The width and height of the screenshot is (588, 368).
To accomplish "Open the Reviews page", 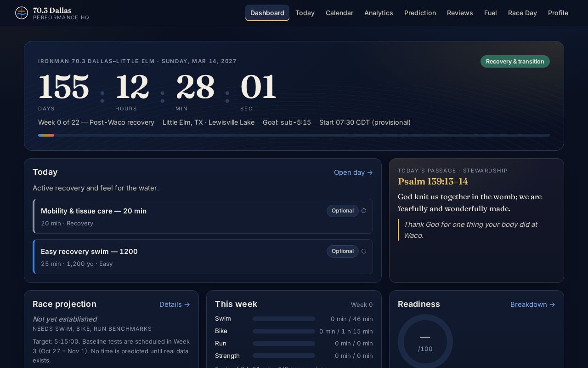I will click(x=460, y=13).
